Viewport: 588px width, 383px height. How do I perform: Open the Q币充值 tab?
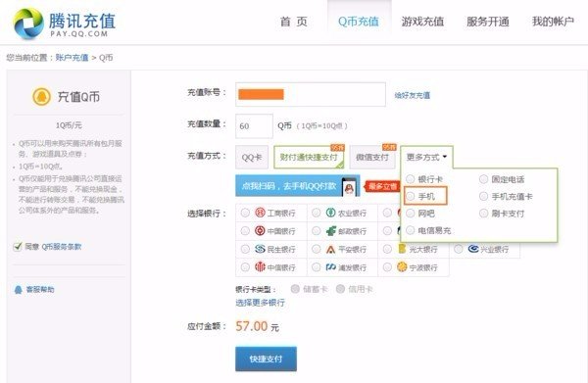tap(359, 22)
